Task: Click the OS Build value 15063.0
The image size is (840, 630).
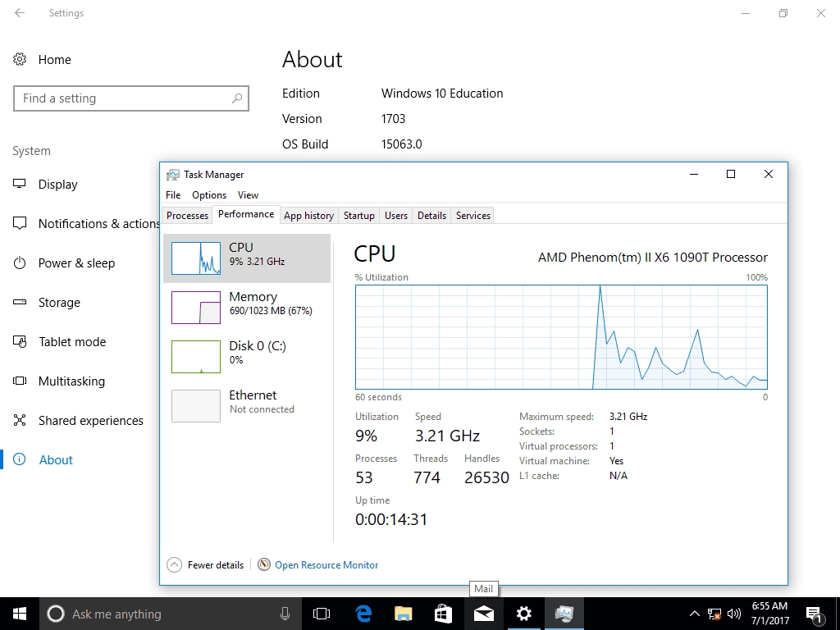Action: pos(402,144)
